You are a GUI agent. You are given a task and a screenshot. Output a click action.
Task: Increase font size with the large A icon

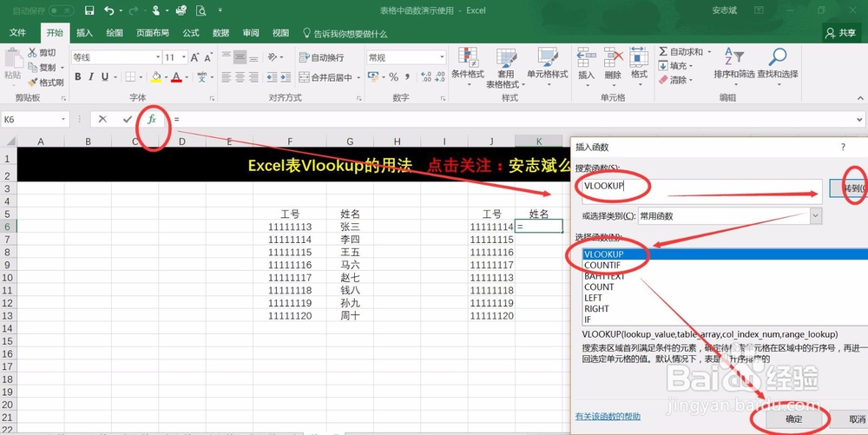(x=194, y=57)
